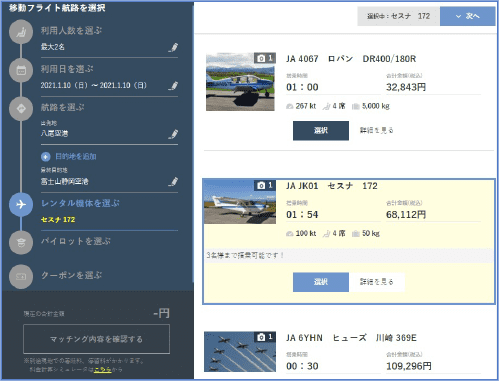
Task: Open 利用日を選ぶ step
Action: (x=67, y=69)
